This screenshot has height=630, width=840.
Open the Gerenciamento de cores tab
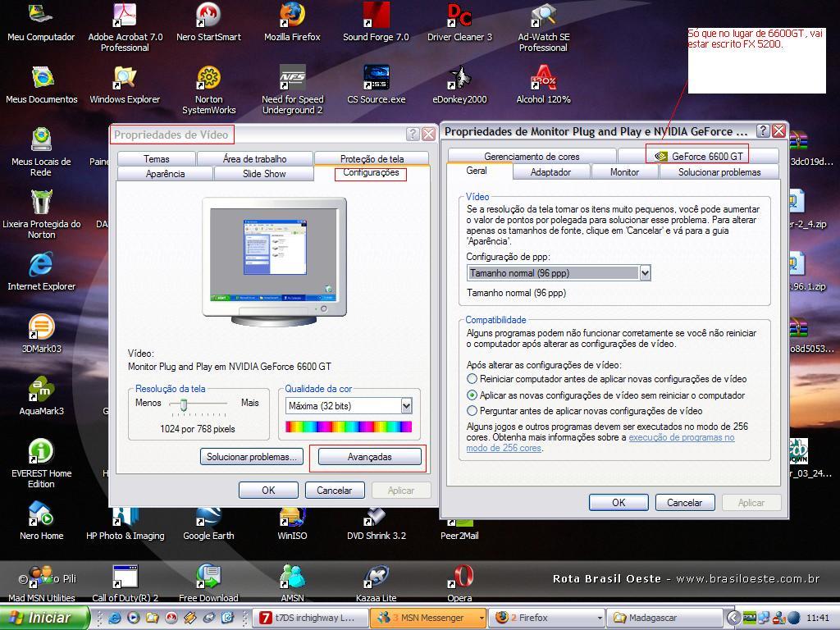532,156
